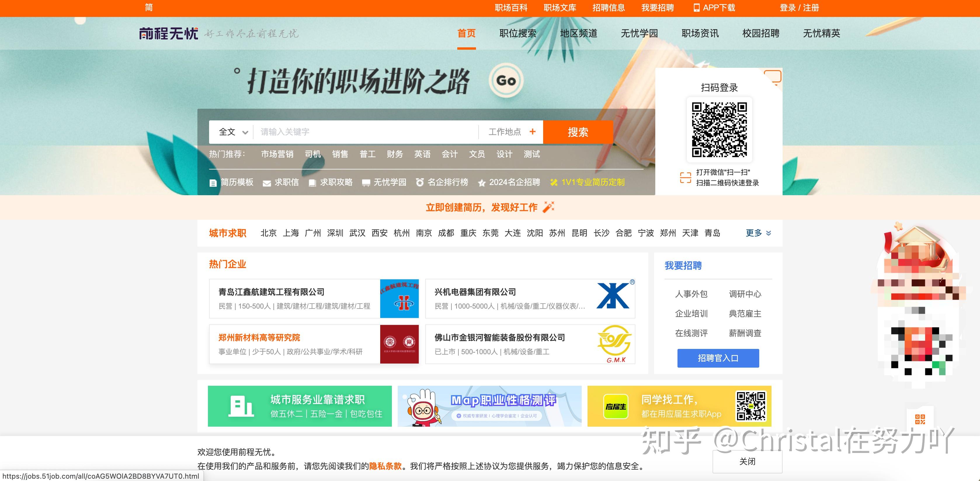This screenshot has width=980, height=481.
Task: Go to 首页 tab
Action: tap(466, 33)
